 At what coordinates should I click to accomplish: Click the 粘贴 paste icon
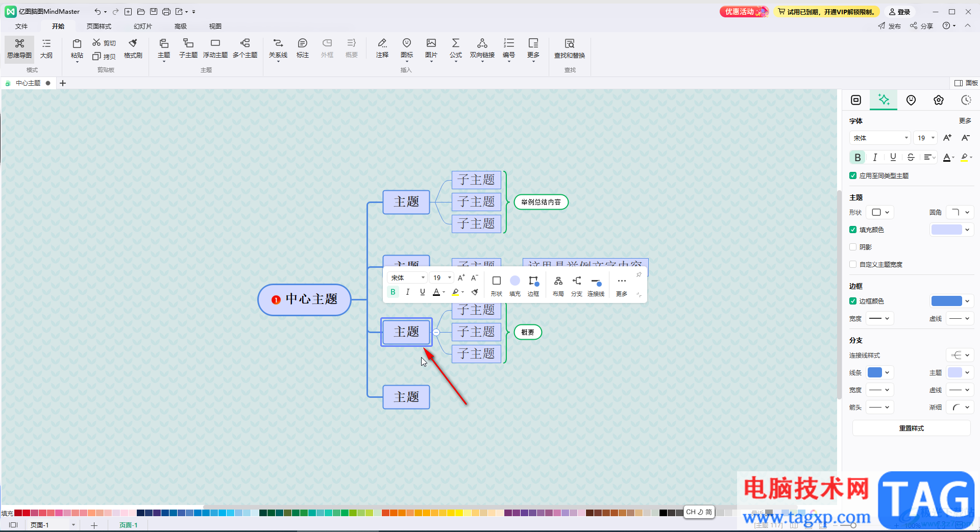tap(77, 48)
